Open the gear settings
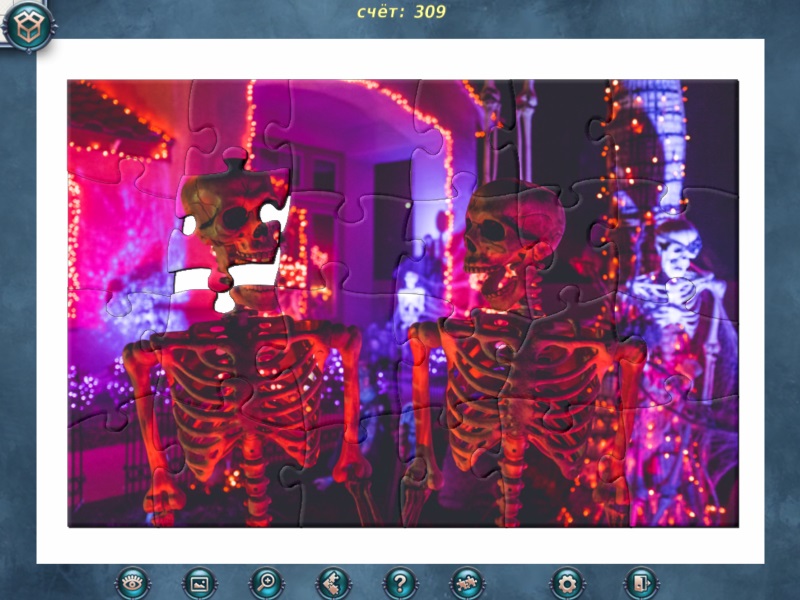Image resolution: width=800 pixels, height=600 pixels. [x=568, y=582]
